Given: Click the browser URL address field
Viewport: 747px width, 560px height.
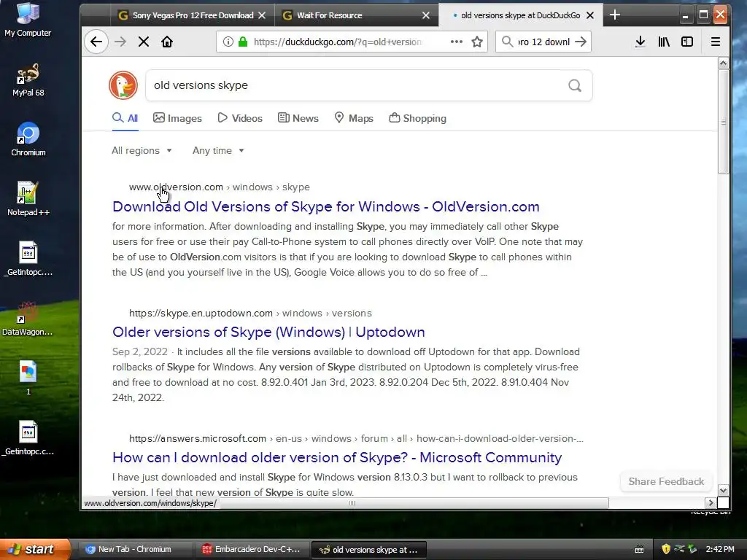Looking at the screenshot, I should pyautogui.click(x=338, y=42).
